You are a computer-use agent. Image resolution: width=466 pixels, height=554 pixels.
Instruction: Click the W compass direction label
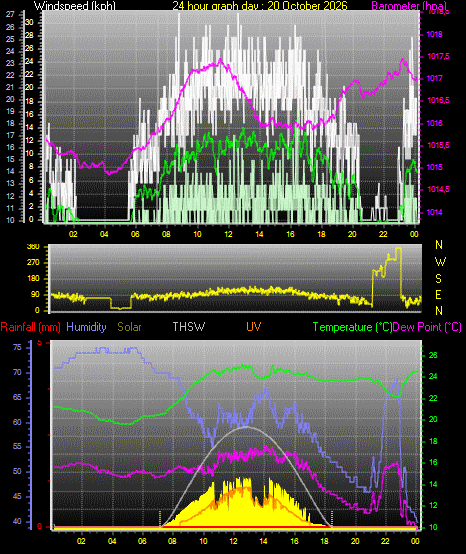pyautogui.click(x=440, y=262)
